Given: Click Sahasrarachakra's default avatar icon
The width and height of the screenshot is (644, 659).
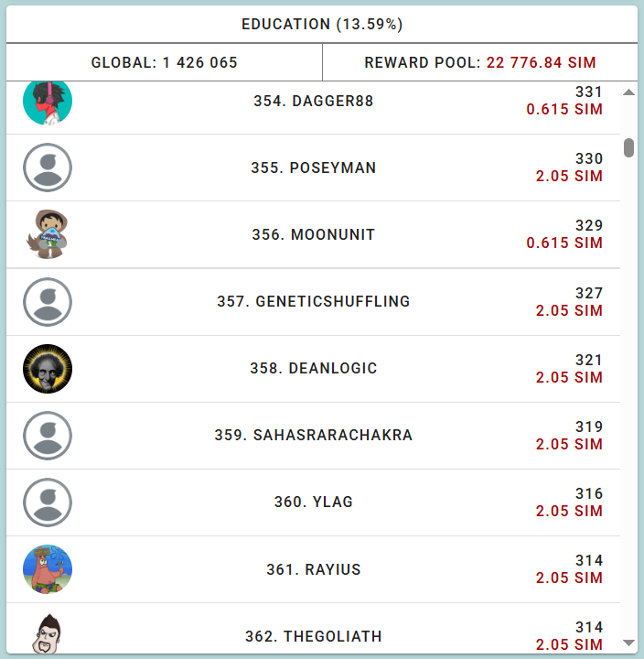Looking at the screenshot, I should coord(48,436).
